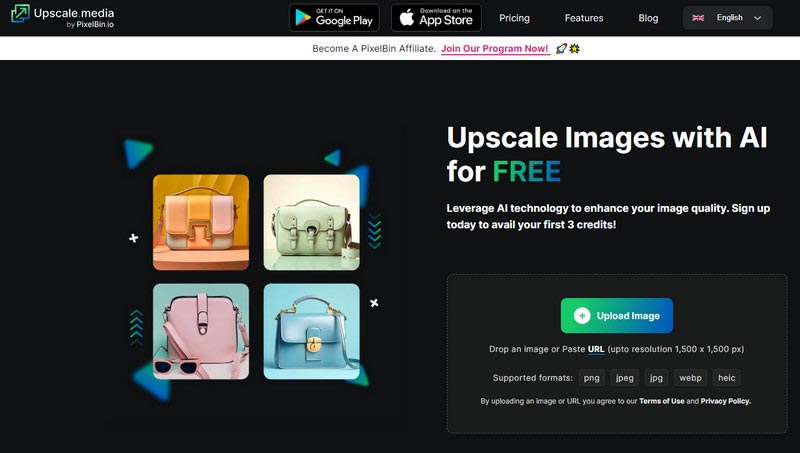The height and width of the screenshot is (453, 800).
Task: Go to the Features page
Action: coord(584,18)
